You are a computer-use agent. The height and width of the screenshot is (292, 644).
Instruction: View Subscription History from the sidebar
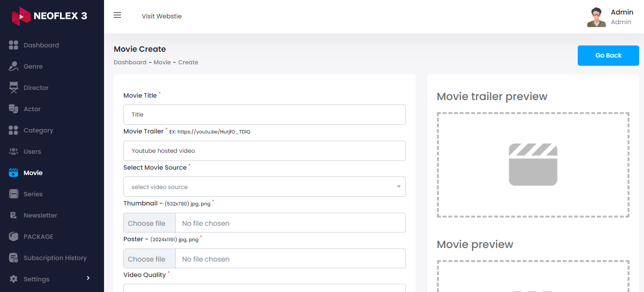(x=14, y=258)
